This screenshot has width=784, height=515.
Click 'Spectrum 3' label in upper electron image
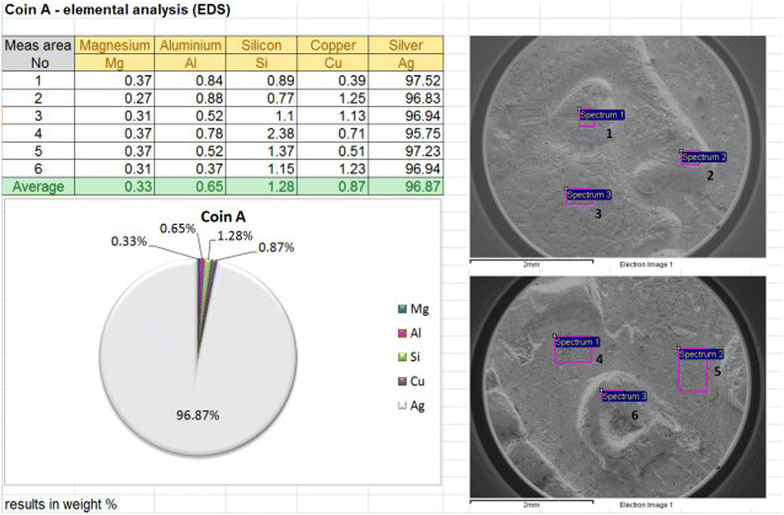(x=589, y=194)
